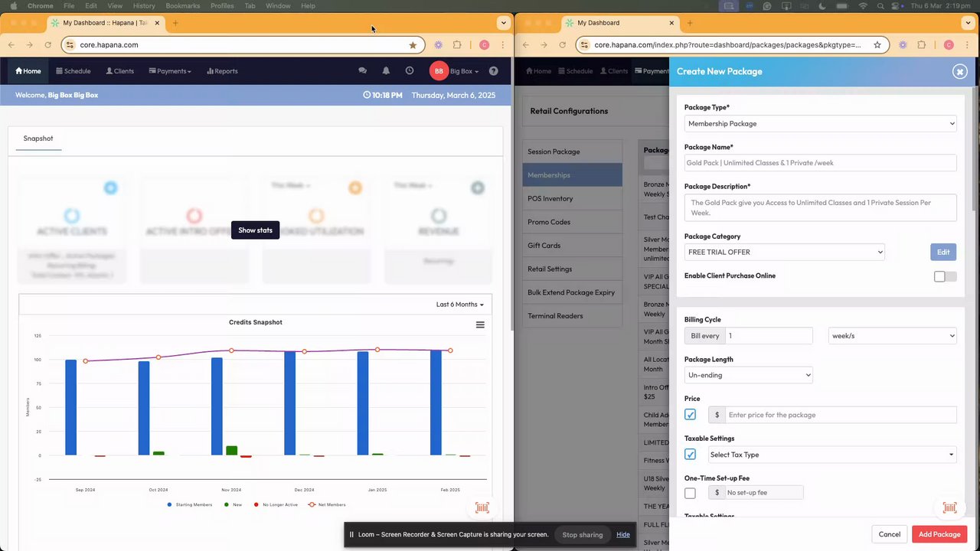The width and height of the screenshot is (980, 551).
Task: Open Home in left dashboard navbar
Action: pyautogui.click(x=28, y=71)
